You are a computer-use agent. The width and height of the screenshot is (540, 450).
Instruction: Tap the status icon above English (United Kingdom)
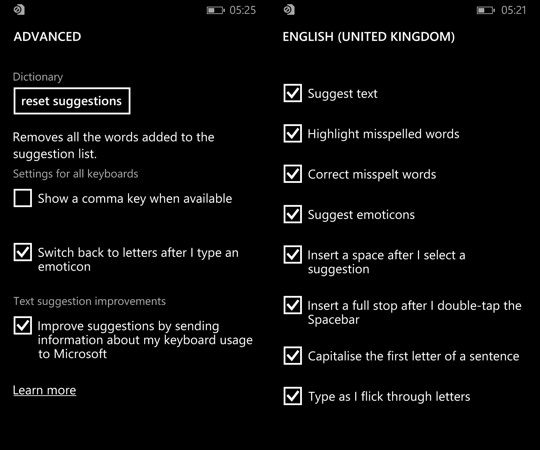click(289, 10)
